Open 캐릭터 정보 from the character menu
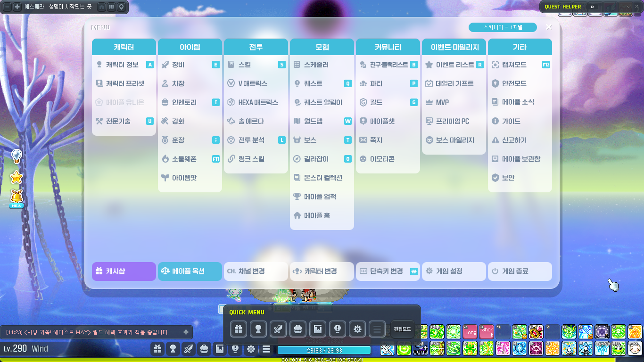 tap(122, 65)
